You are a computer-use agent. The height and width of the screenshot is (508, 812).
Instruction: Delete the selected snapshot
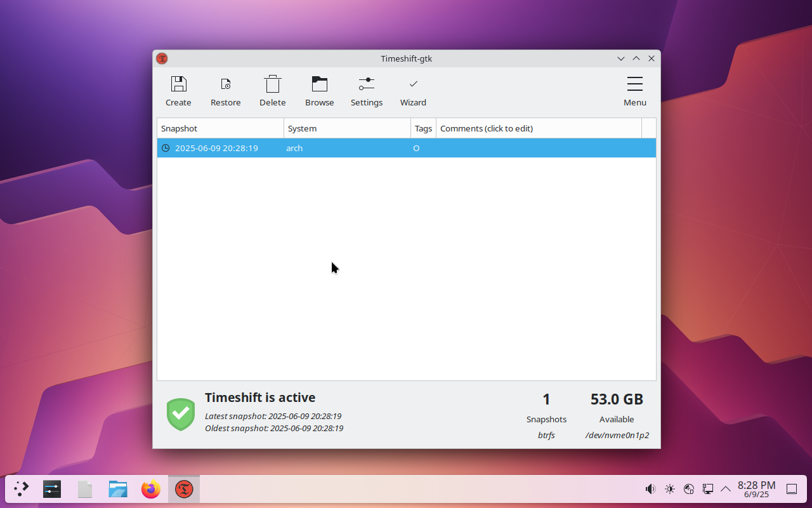point(272,91)
